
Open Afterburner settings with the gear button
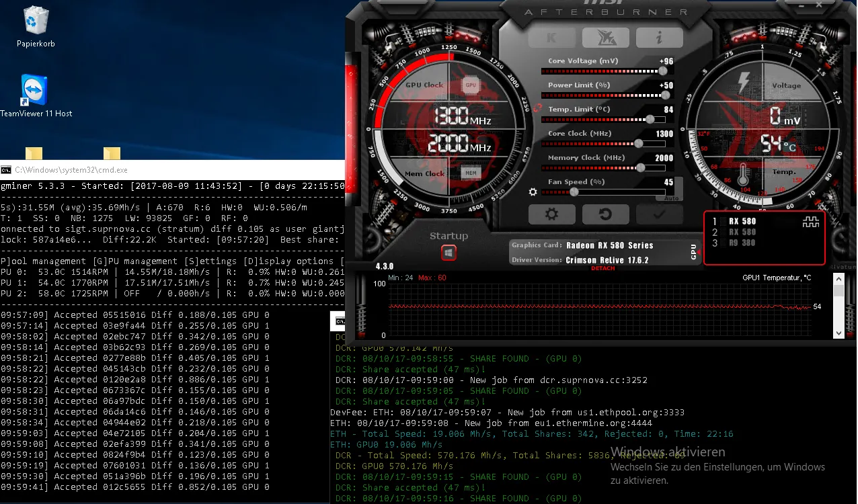coord(551,214)
